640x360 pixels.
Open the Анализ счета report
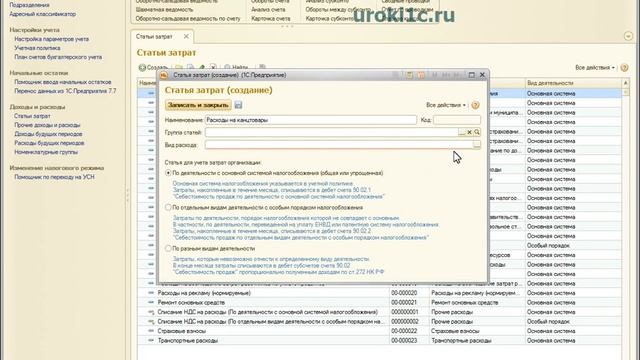268,9
